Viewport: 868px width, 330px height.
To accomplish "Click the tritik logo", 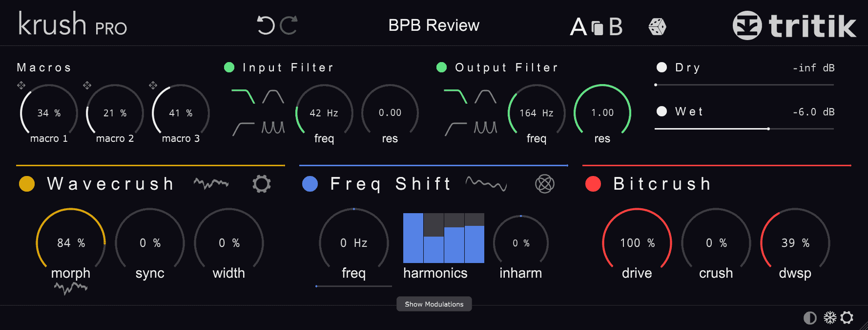I will coord(794,25).
